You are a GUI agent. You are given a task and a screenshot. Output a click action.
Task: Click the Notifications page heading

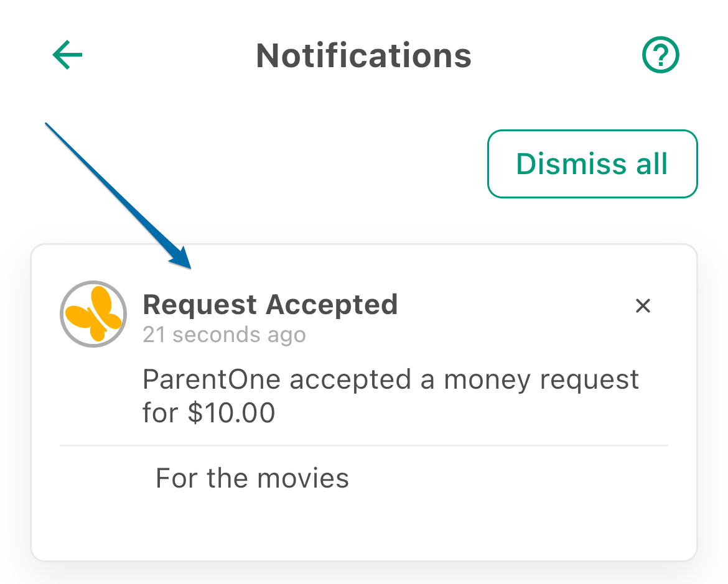click(363, 56)
